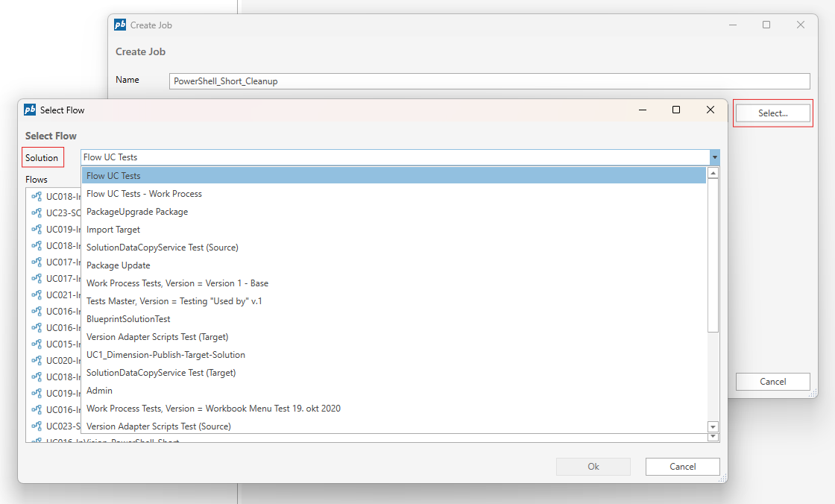This screenshot has width=835, height=504.
Task: Click the pb logo in Select Flow title bar
Action: [30, 110]
